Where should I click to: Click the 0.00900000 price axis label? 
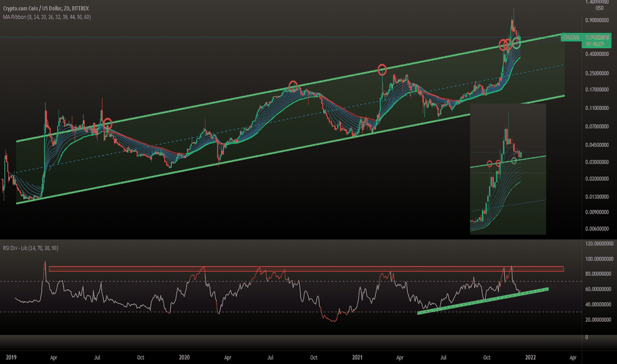point(597,212)
